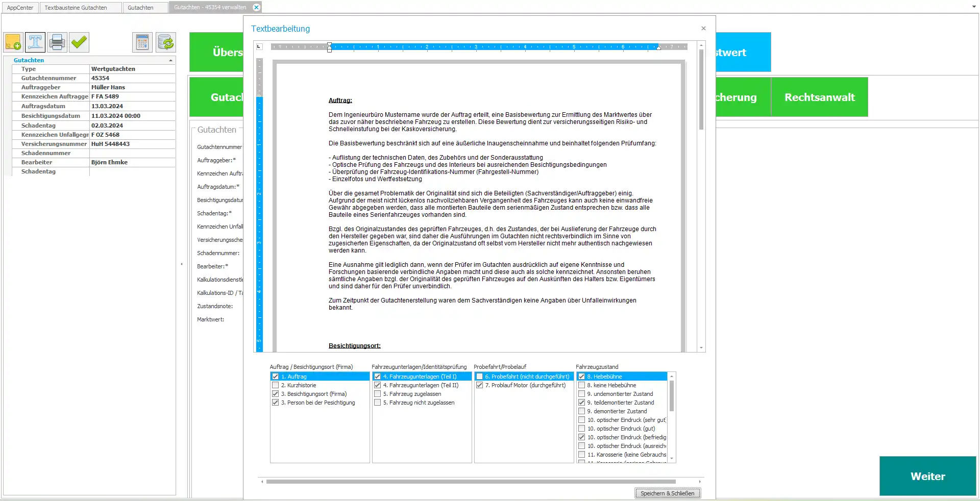Check 5. Fahrzeug nicht zugelassen

pyautogui.click(x=378, y=403)
